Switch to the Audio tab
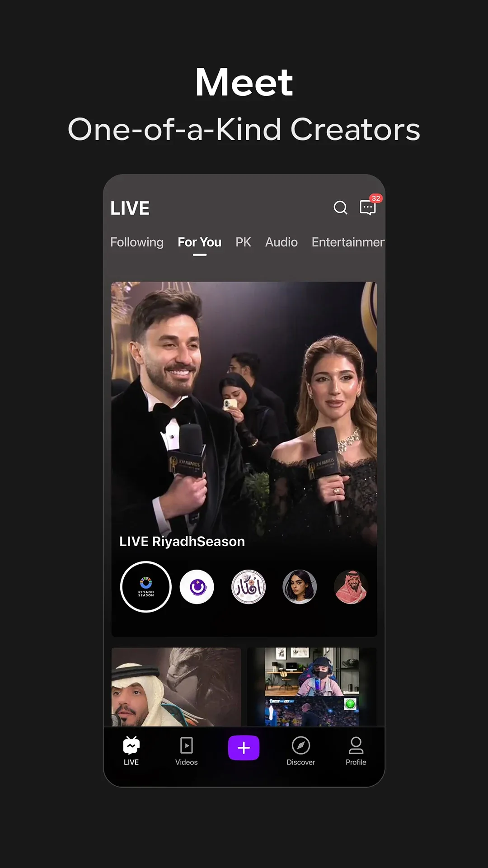The width and height of the screenshot is (488, 868). click(282, 242)
